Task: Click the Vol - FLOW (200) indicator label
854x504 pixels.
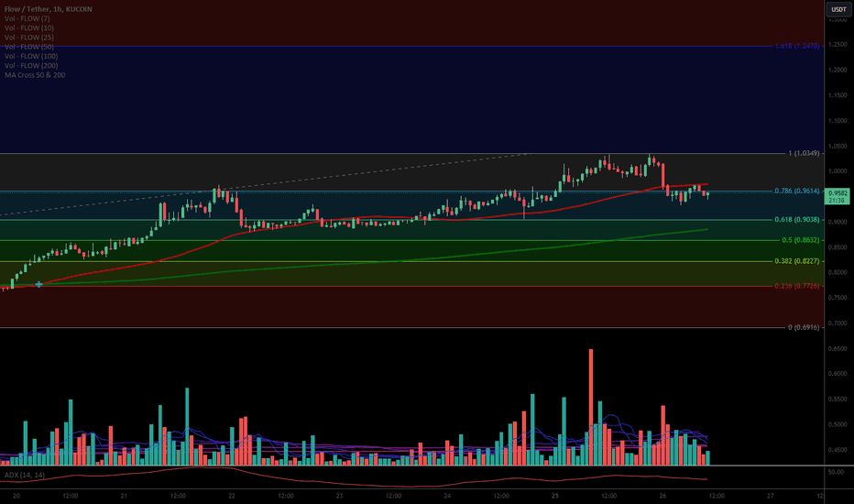Action: tap(31, 65)
